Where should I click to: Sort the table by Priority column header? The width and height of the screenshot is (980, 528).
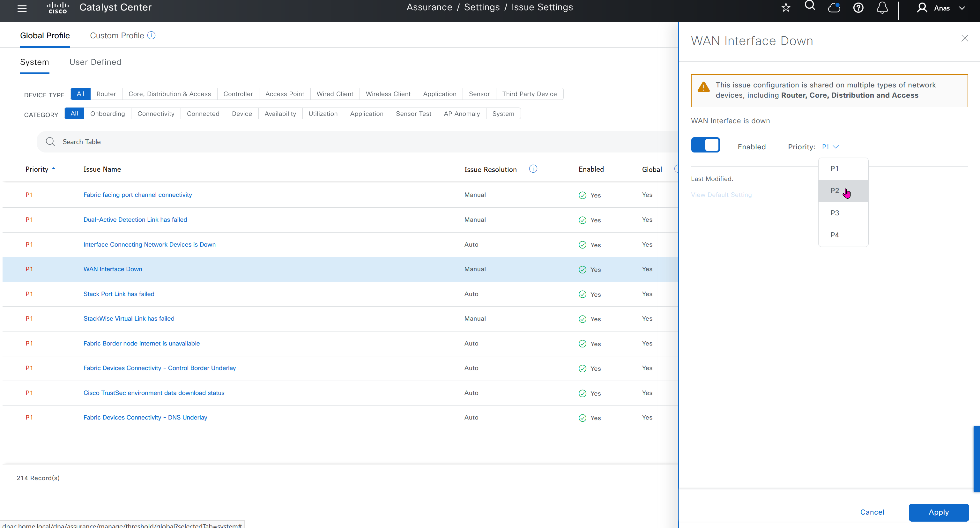click(x=37, y=169)
